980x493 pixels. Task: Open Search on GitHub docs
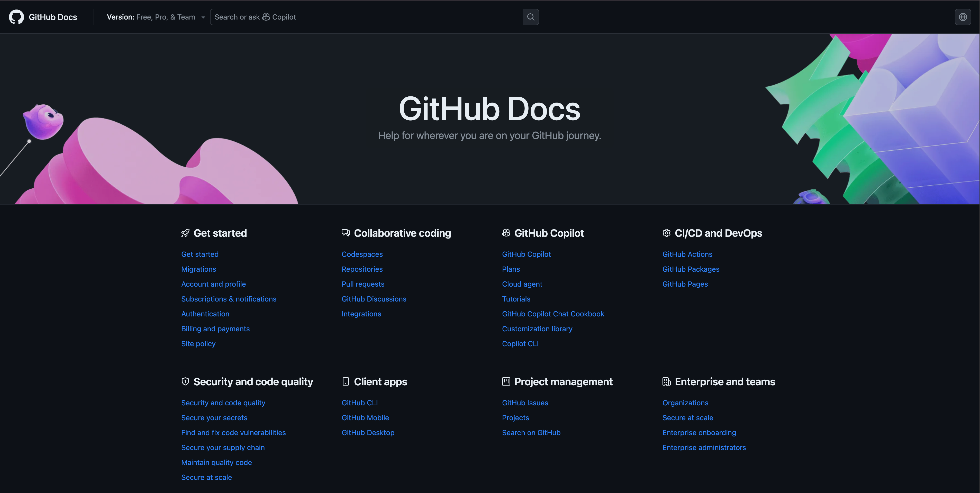coord(531,433)
